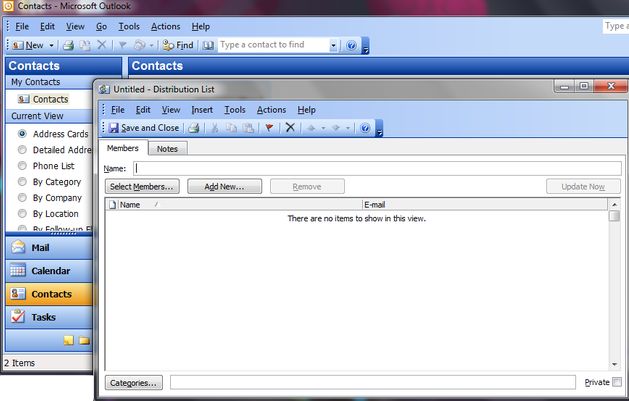The image size is (629, 401).
Task: Click the Cut scissors icon in Distribution List
Action: tap(215, 128)
